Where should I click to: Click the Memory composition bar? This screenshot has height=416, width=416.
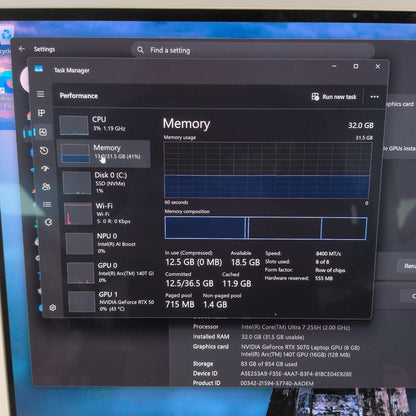point(266,228)
